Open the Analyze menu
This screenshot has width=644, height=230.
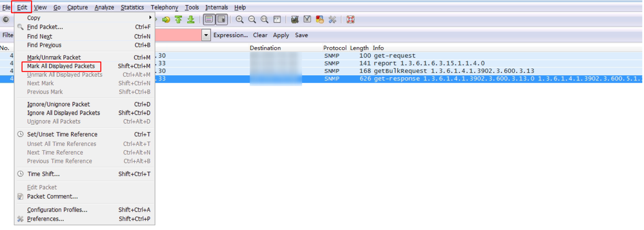click(x=104, y=7)
